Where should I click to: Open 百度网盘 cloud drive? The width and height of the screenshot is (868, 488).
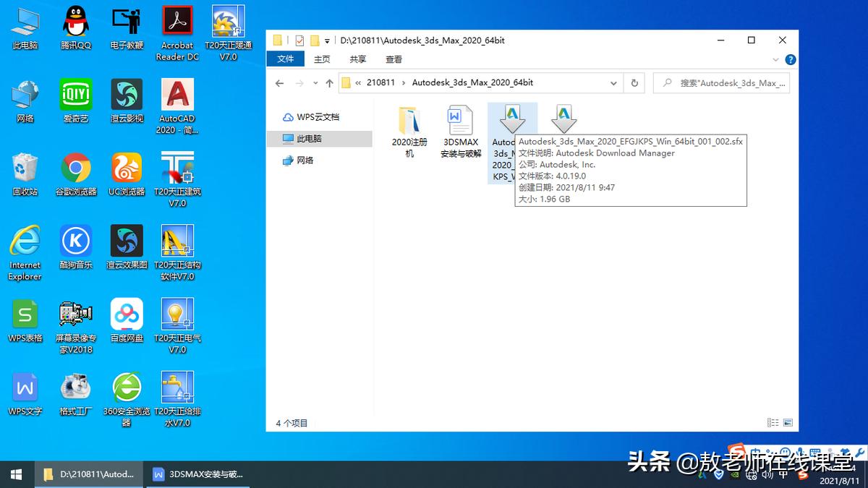pyautogui.click(x=126, y=314)
